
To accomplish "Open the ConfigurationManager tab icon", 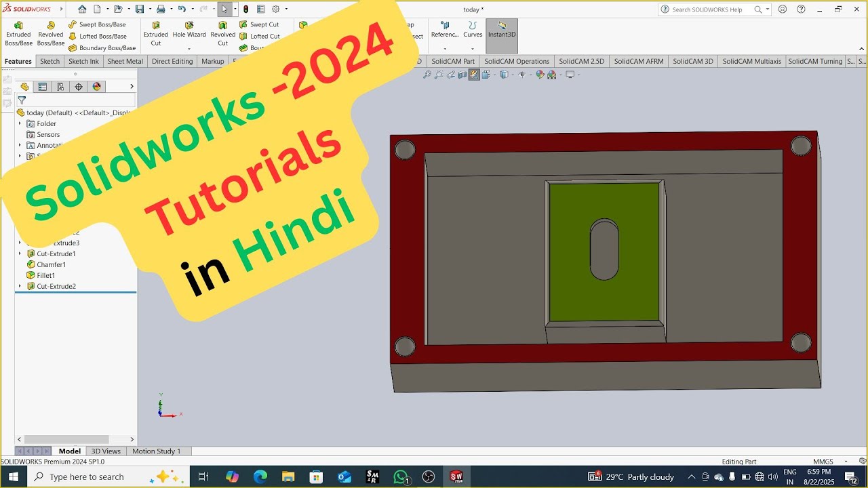I will point(60,87).
